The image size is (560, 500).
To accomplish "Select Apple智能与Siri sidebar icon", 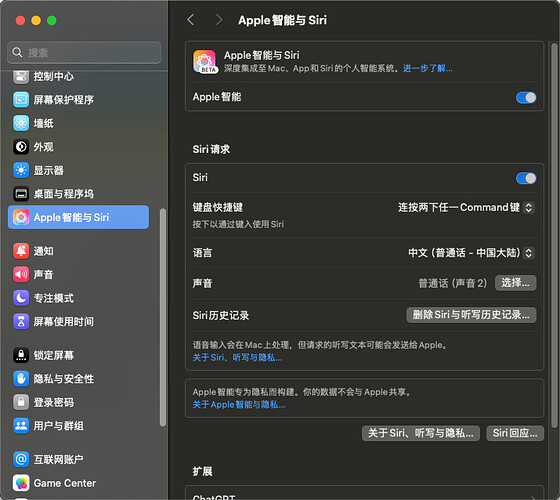I will (x=21, y=217).
